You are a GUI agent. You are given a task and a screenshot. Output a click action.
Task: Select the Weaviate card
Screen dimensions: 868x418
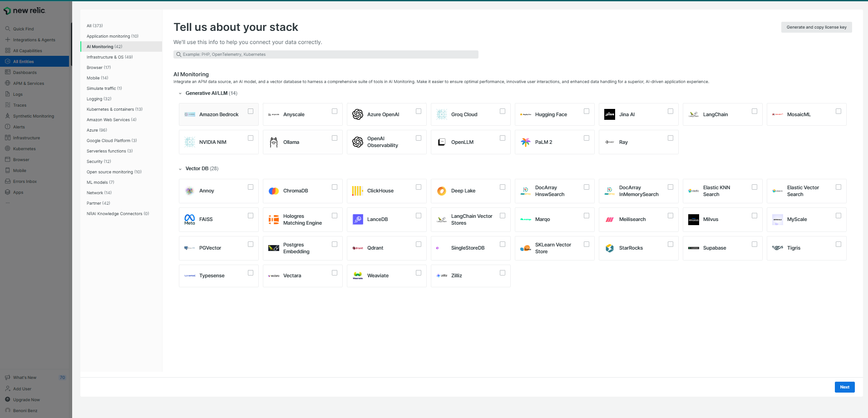click(387, 276)
